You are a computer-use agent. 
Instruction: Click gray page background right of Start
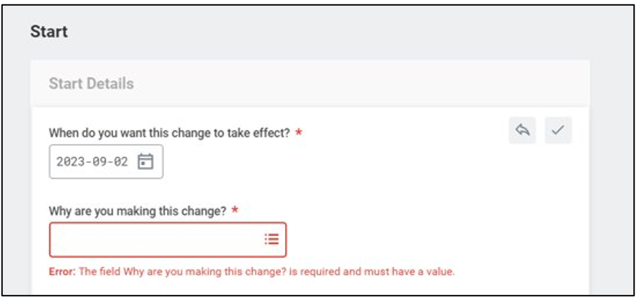click(322, 32)
